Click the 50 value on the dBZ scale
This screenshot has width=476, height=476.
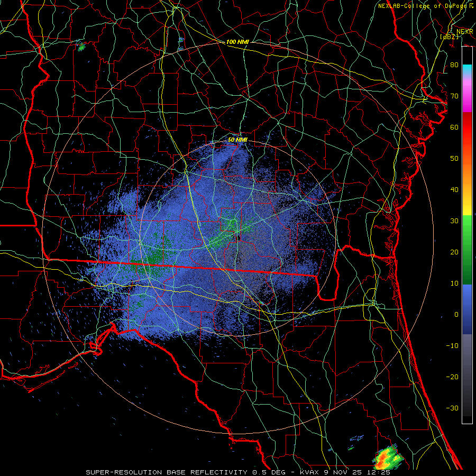pos(454,159)
